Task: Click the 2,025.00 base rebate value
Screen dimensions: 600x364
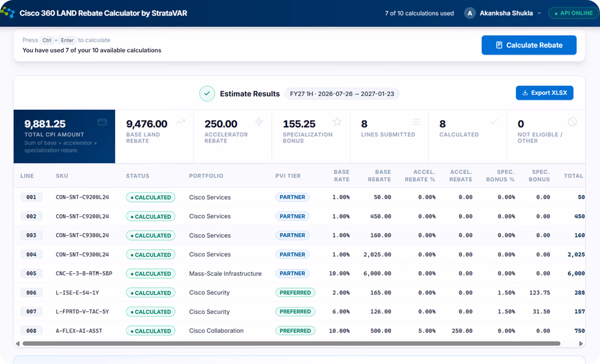Action: [377, 255]
